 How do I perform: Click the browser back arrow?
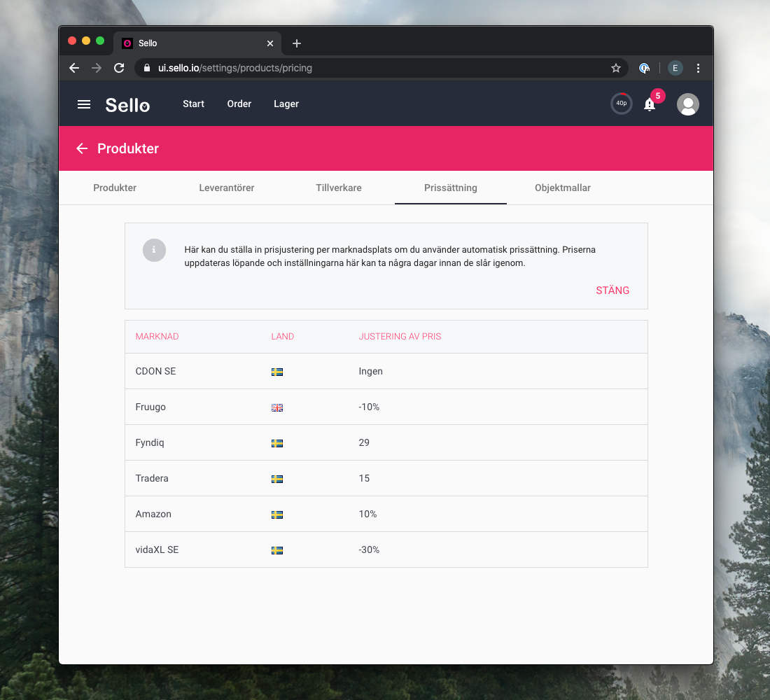[x=74, y=68]
